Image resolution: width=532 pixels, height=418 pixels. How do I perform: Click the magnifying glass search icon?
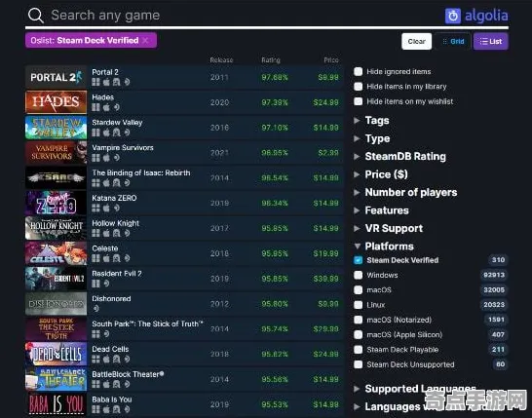36,16
